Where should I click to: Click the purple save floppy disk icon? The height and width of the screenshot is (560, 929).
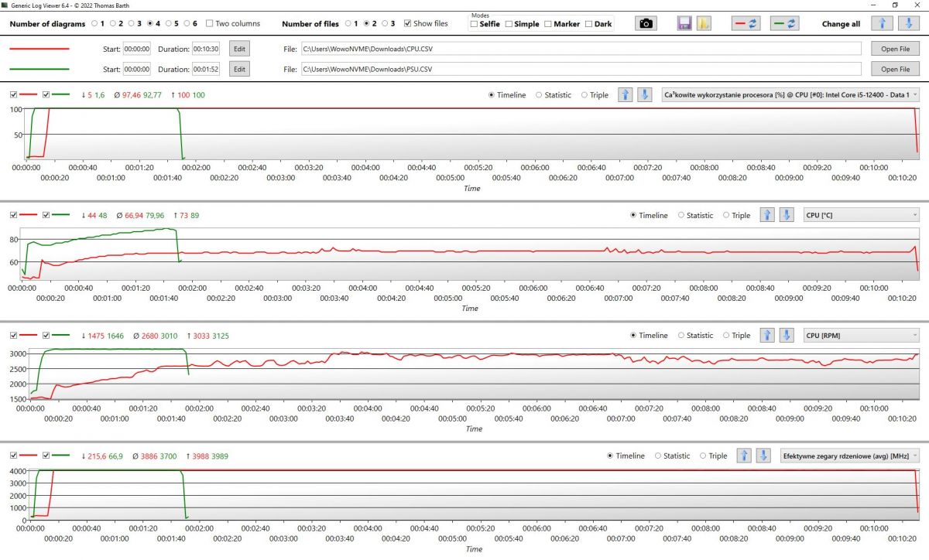[684, 23]
